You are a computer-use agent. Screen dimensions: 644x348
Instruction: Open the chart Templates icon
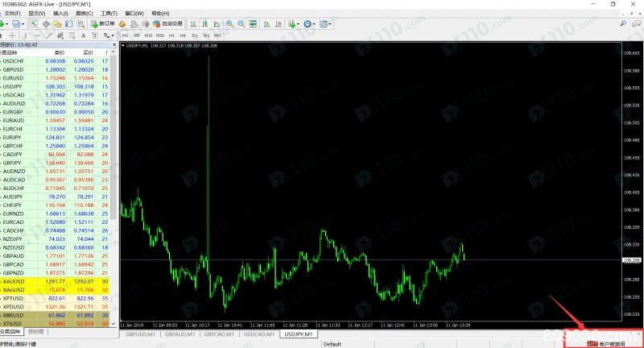pyautogui.click(x=324, y=24)
